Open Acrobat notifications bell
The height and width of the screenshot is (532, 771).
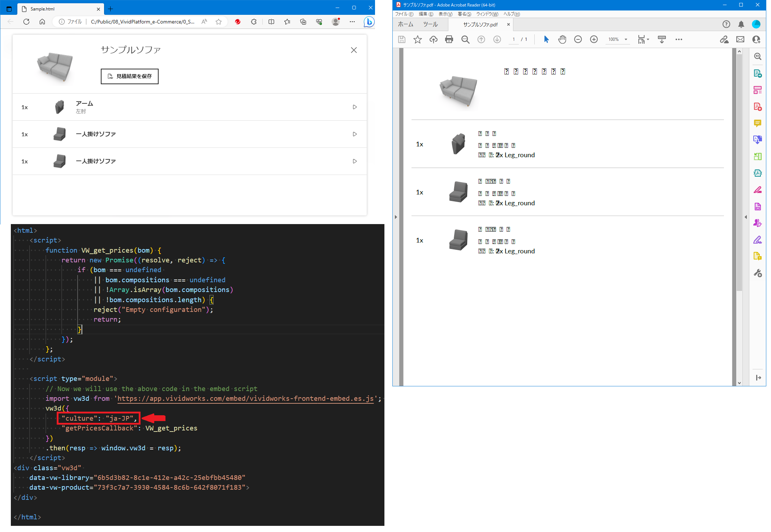tap(741, 24)
